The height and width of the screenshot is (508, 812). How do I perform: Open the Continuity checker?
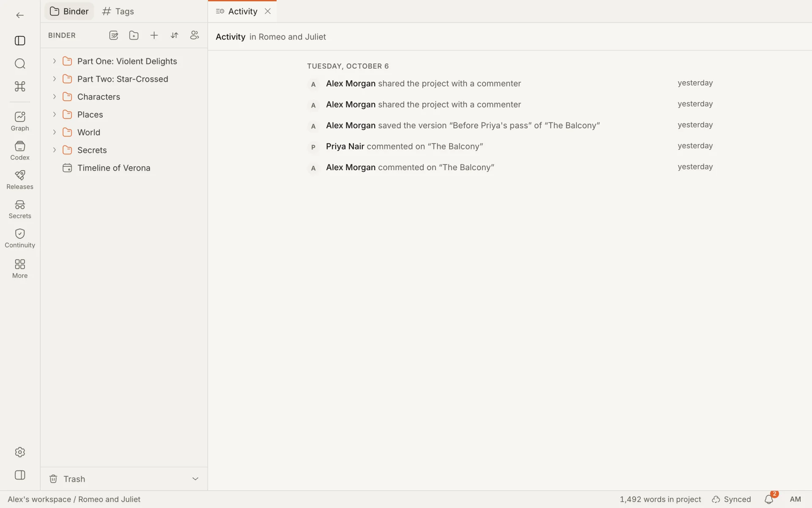pos(20,238)
